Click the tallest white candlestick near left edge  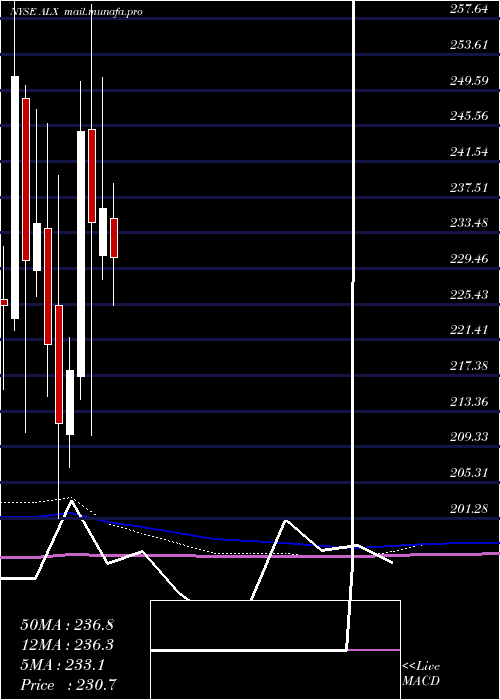pyautogui.click(x=15, y=197)
